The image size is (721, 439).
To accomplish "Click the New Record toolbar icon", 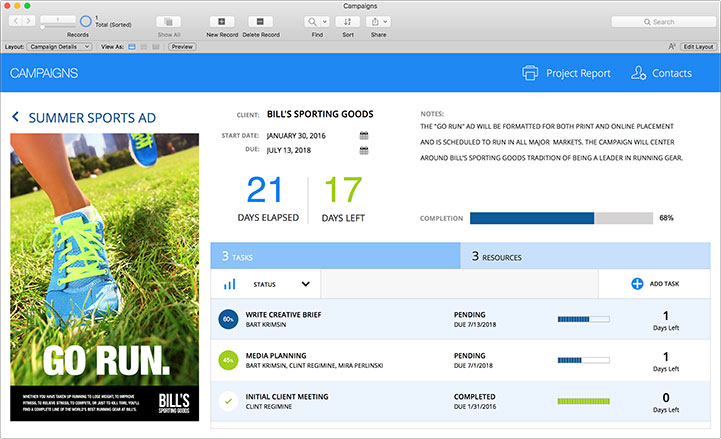I will point(222,22).
